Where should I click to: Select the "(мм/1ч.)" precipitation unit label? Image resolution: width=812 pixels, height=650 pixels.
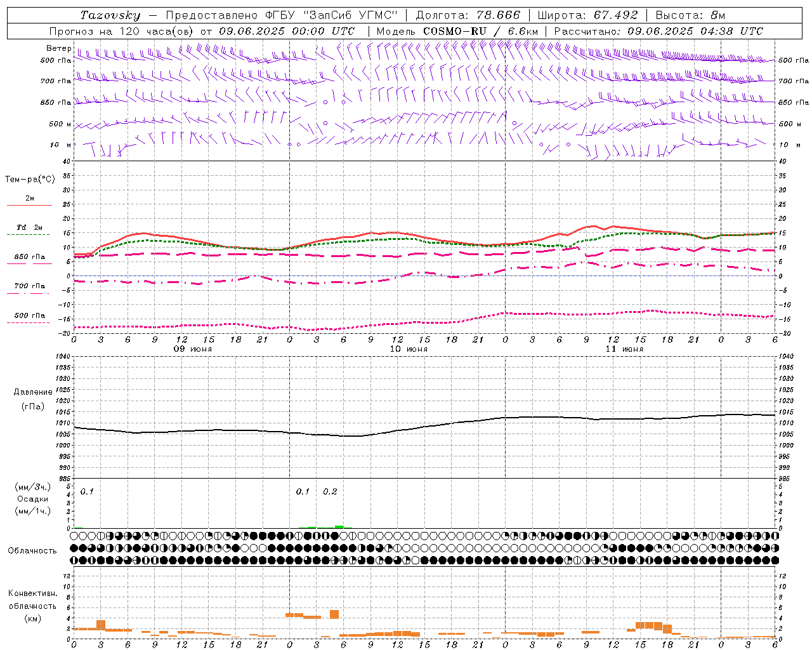tap(33, 511)
